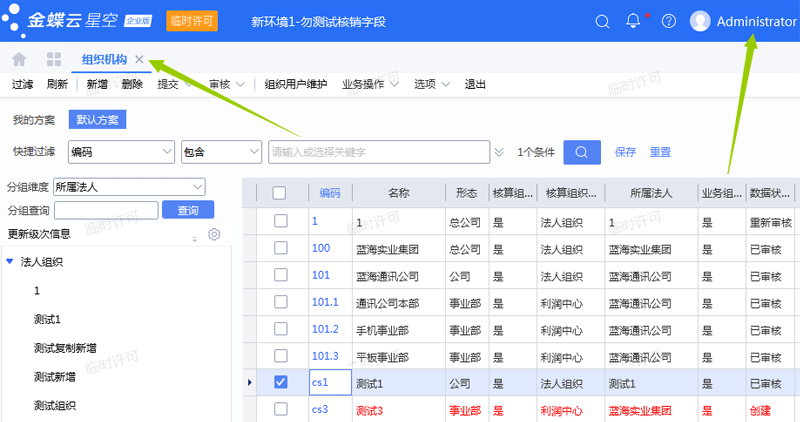Check the row for code 101
The image size is (800, 422).
[x=281, y=275]
